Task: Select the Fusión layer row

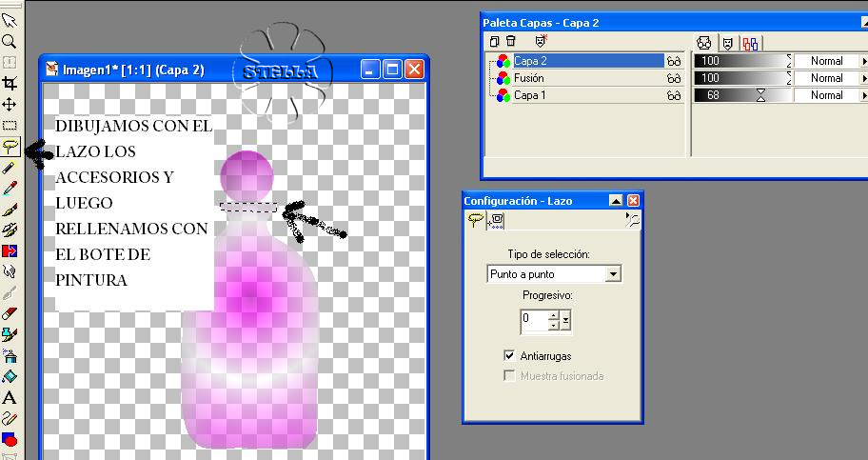Action: point(588,78)
